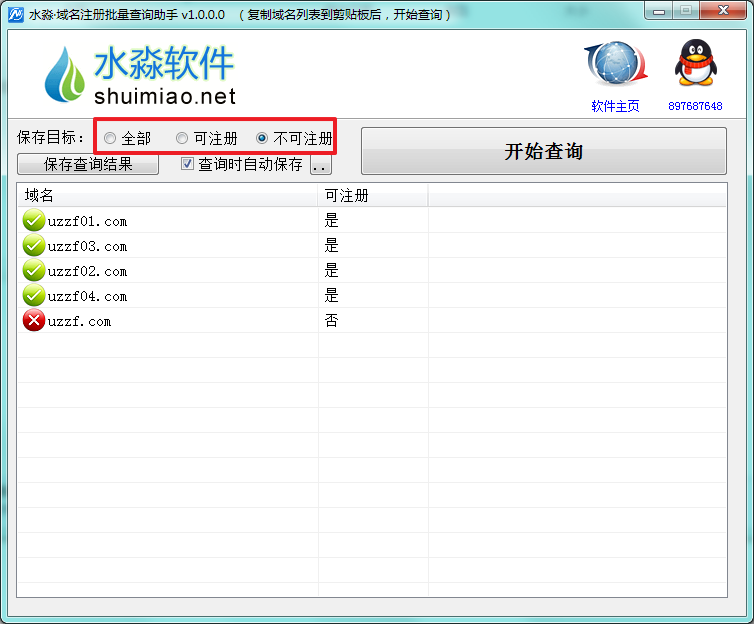Click the 是 value in uzzf04.com row
The width and height of the screenshot is (754, 624).
[x=331, y=296]
